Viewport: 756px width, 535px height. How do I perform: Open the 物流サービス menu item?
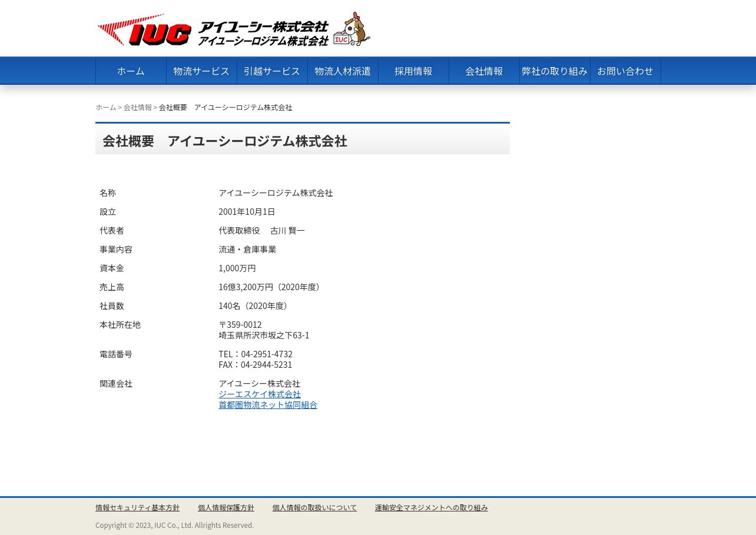201,71
